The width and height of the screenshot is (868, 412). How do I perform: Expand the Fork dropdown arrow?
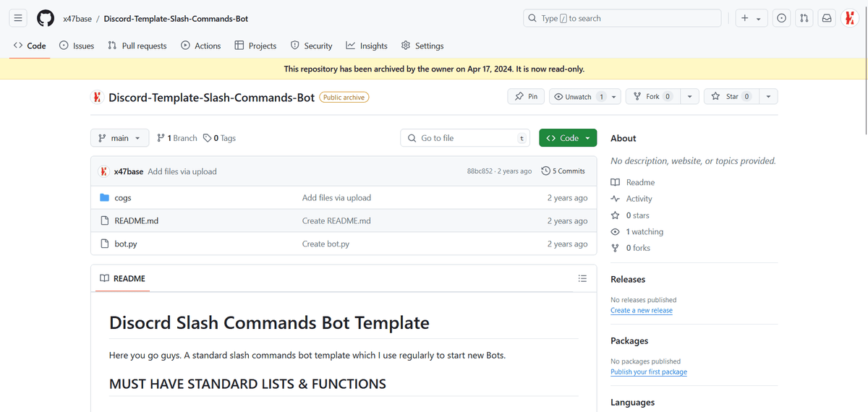[690, 96]
